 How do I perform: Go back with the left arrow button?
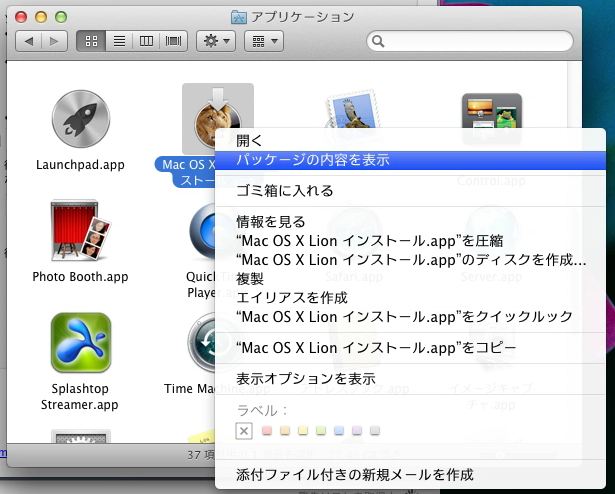(29, 41)
